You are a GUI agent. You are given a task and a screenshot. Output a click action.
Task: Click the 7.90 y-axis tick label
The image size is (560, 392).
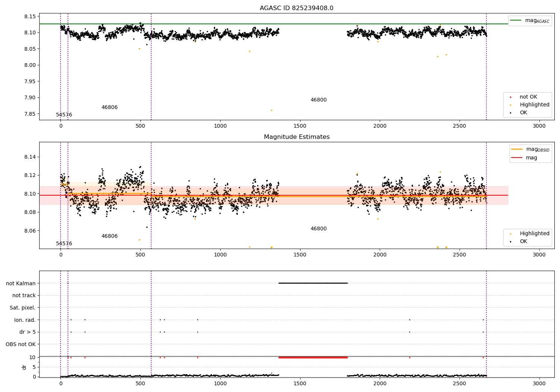(30, 98)
